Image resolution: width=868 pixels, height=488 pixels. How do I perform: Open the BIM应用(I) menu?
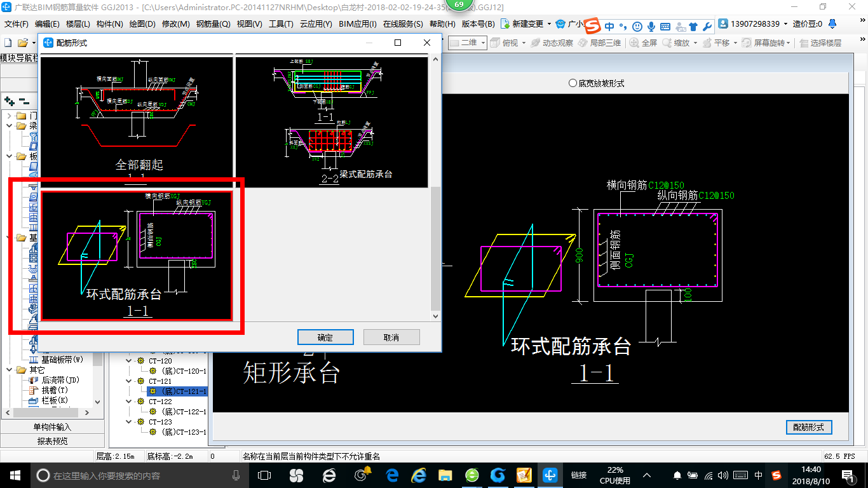click(x=358, y=24)
